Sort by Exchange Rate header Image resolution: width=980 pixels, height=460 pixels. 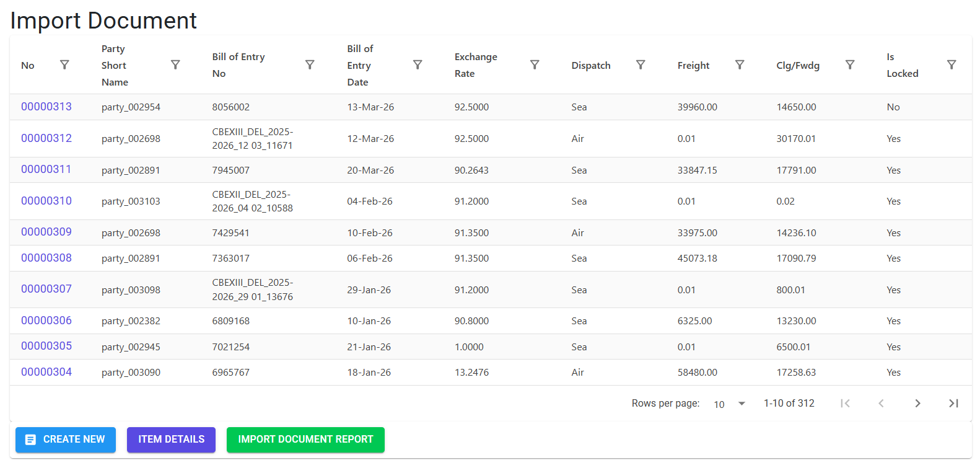[476, 65]
